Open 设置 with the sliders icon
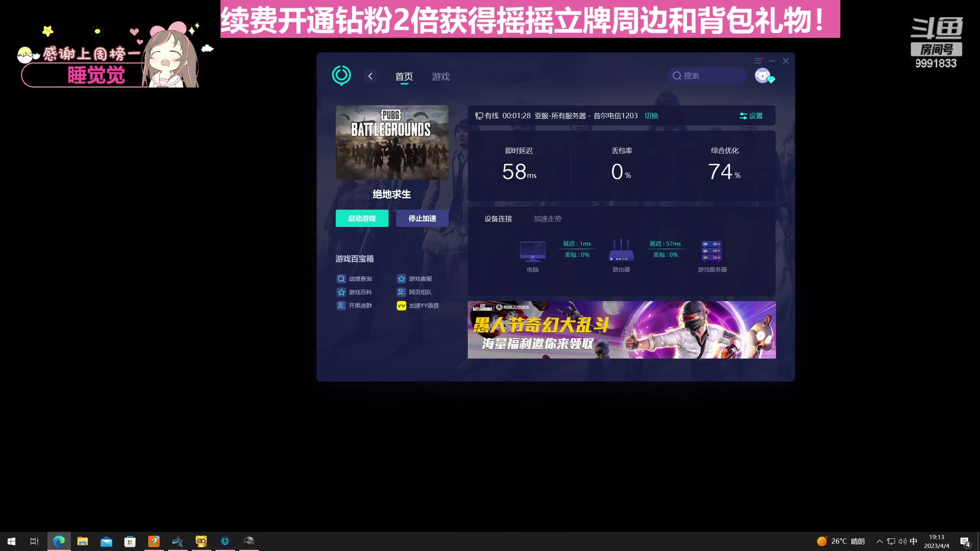The width and height of the screenshot is (980, 551). 751,116
